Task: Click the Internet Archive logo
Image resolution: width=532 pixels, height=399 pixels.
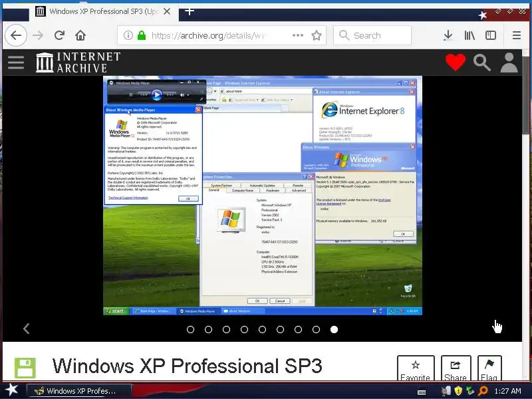Action: click(78, 63)
